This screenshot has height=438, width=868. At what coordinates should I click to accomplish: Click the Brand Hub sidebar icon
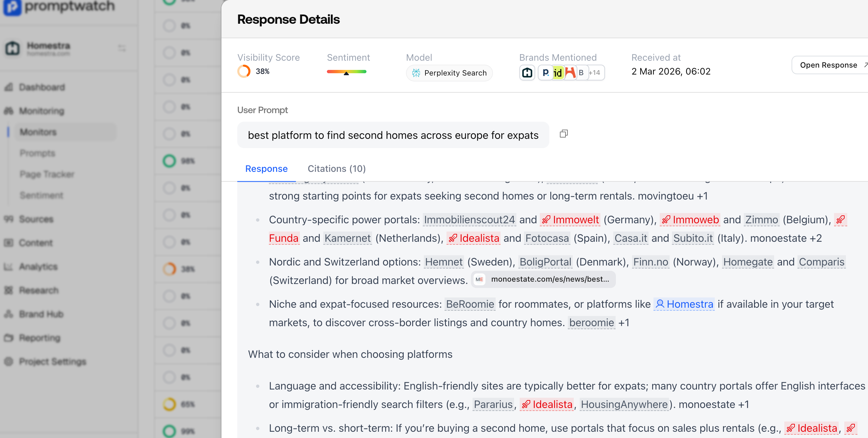pos(9,314)
